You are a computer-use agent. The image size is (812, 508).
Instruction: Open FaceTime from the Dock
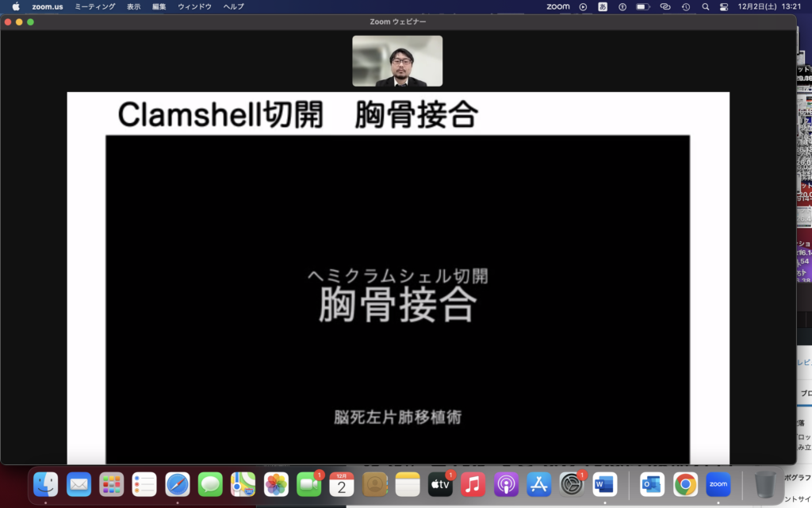coord(308,484)
